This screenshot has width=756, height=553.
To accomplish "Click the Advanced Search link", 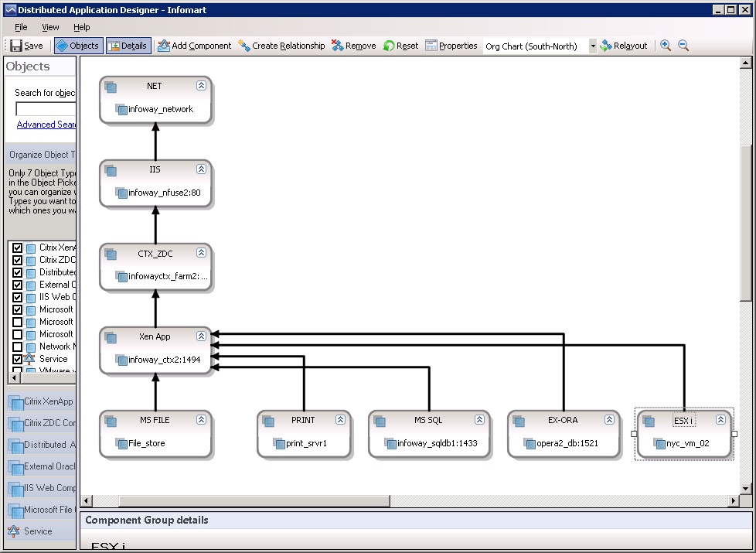I will [46, 125].
